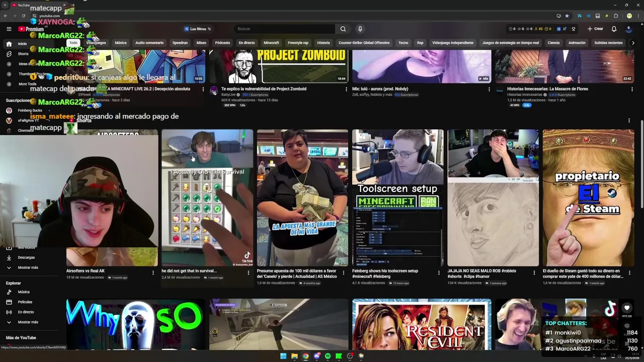Expand Mostrar más under Explorar
This screenshot has height=362, width=644.
[x=28, y=322]
